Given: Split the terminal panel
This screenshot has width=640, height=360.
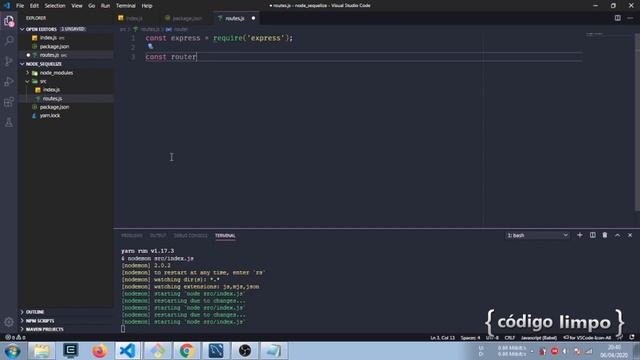Looking at the screenshot, I should [x=593, y=235].
